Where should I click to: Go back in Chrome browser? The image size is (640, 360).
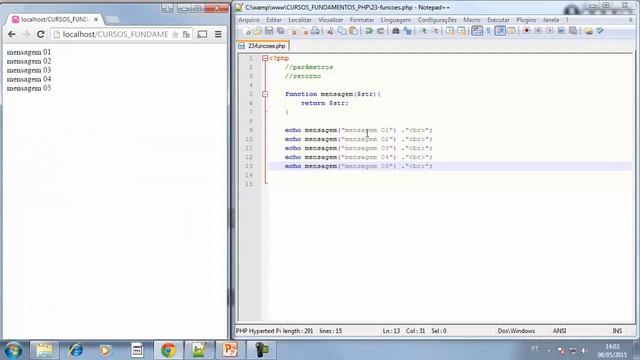[12, 35]
